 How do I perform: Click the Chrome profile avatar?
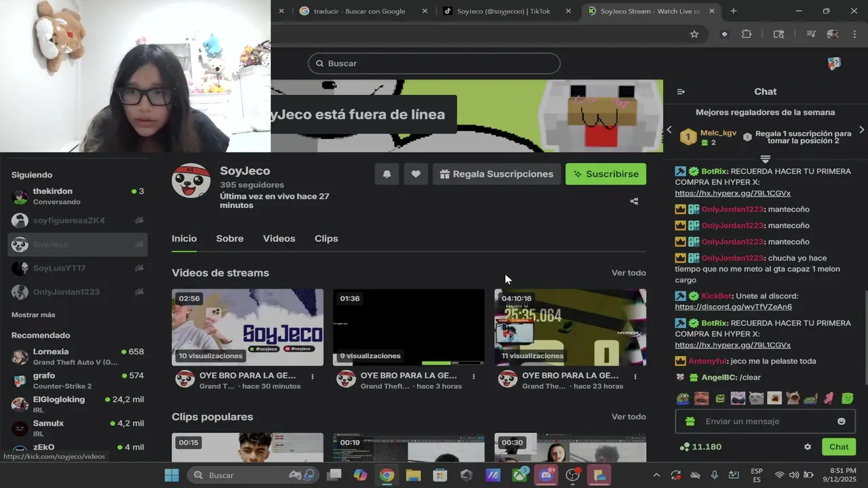point(833,34)
